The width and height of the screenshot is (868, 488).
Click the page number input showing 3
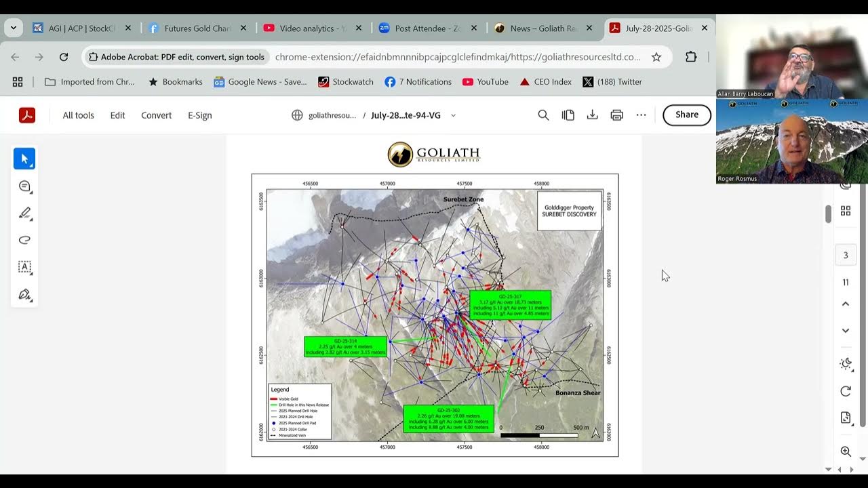coord(845,255)
